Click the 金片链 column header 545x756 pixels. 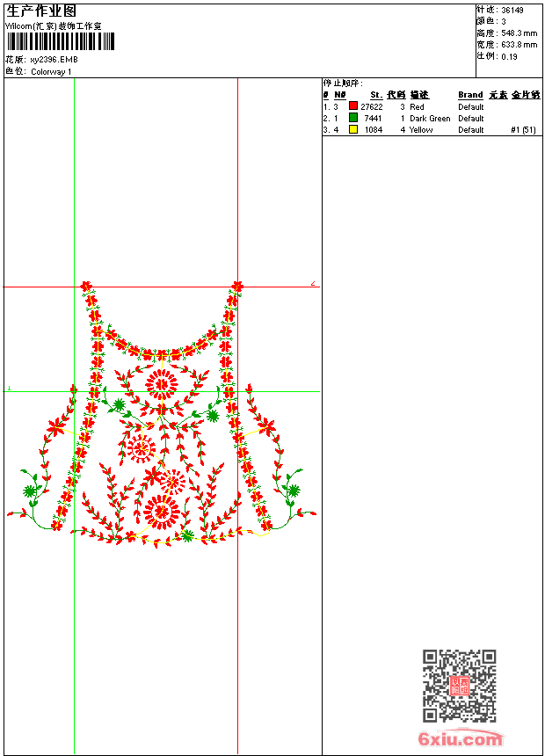pyautogui.click(x=526, y=95)
